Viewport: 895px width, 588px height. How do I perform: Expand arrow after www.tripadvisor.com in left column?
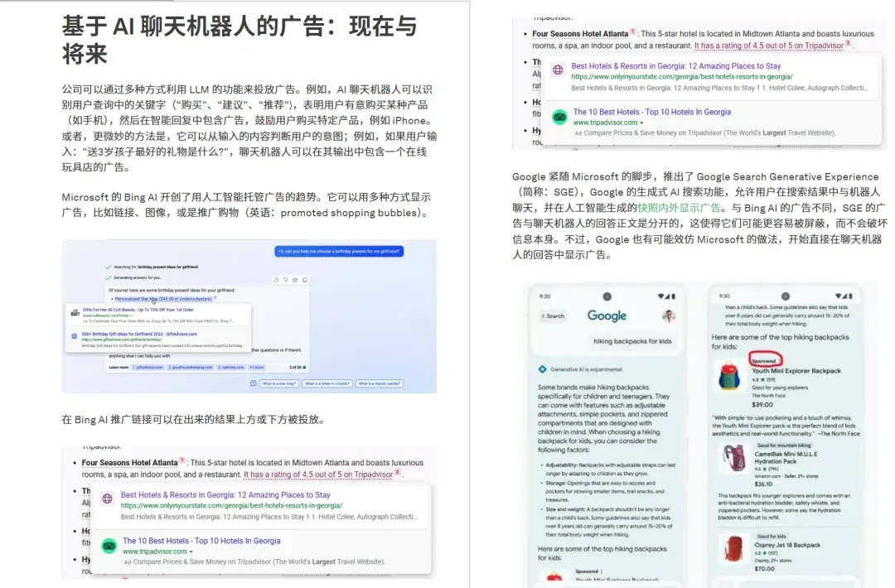click(x=191, y=552)
